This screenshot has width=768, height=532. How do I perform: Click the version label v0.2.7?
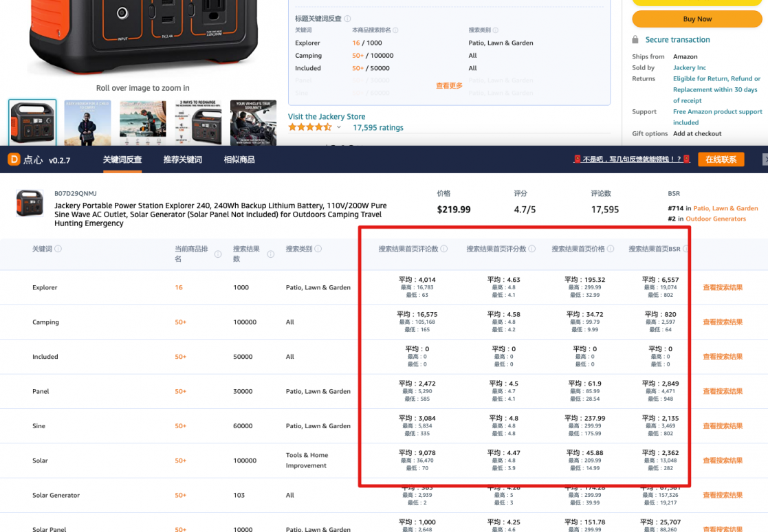point(59,160)
